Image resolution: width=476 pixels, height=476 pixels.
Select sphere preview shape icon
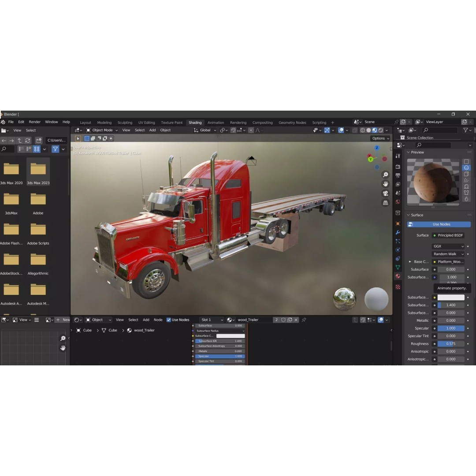tap(466, 167)
